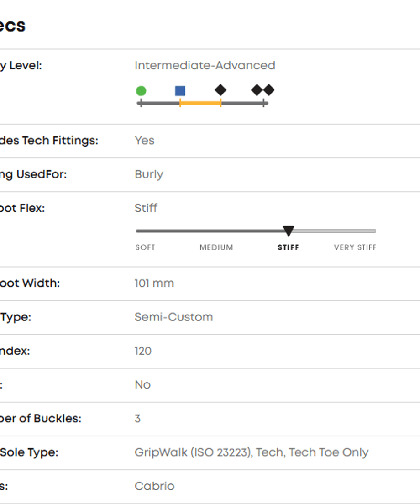The height and width of the screenshot is (504, 420).
Task: Click the GripWalk (ISO 23223) sole text
Action: [x=194, y=452]
